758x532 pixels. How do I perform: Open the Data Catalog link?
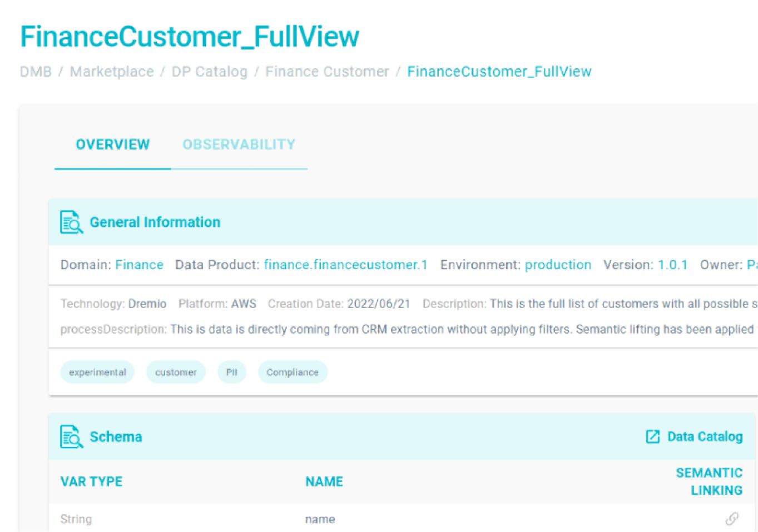[705, 436]
